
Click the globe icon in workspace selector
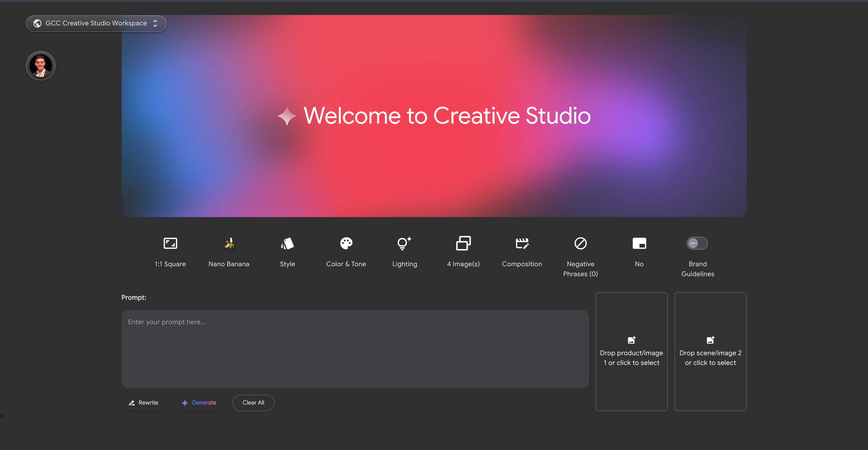37,23
